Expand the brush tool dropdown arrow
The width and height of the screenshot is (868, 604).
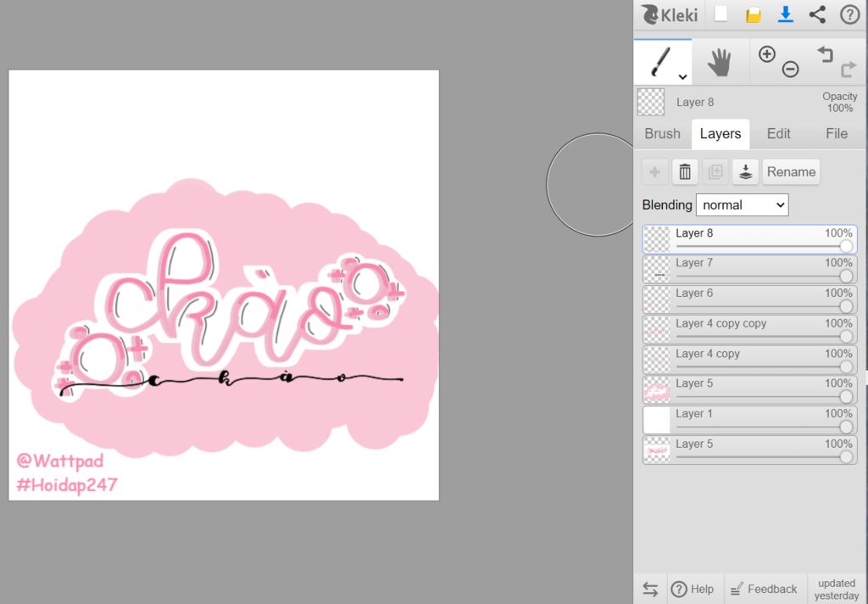point(682,77)
